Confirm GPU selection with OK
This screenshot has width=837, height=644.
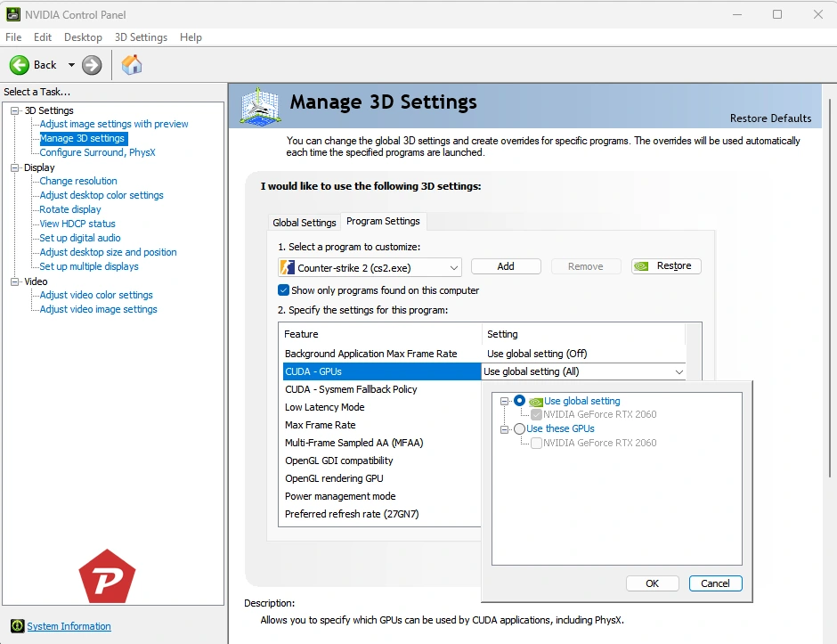[653, 583]
